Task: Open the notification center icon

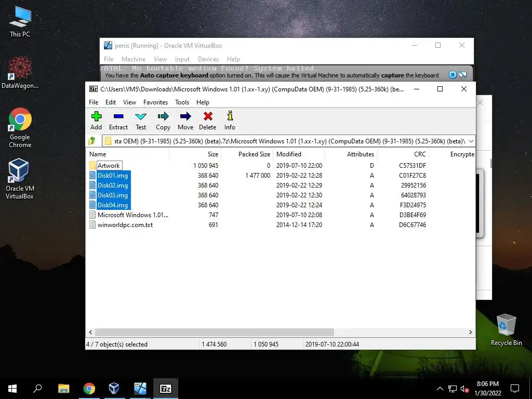Action: (x=515, y=389)
